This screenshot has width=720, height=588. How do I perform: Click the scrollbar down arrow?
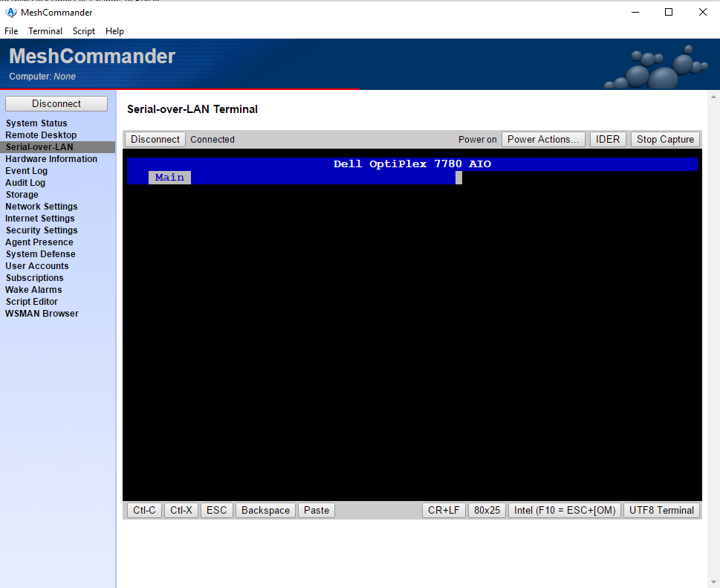point(713,583)
